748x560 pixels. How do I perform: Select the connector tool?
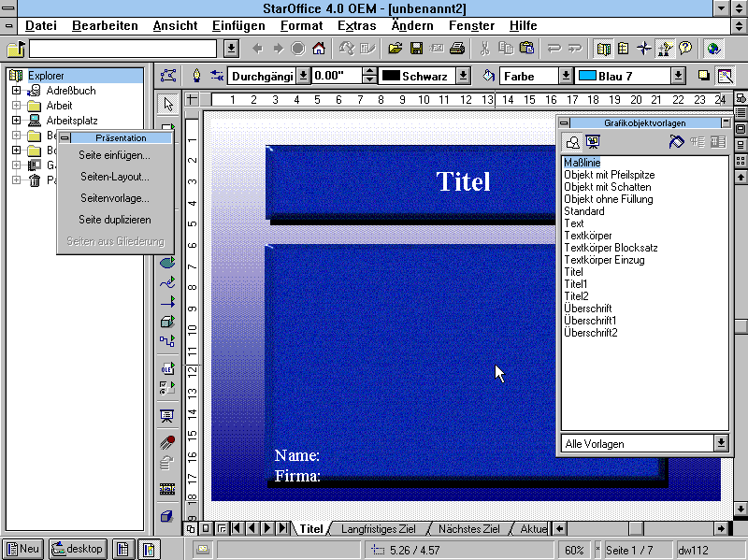167,341
